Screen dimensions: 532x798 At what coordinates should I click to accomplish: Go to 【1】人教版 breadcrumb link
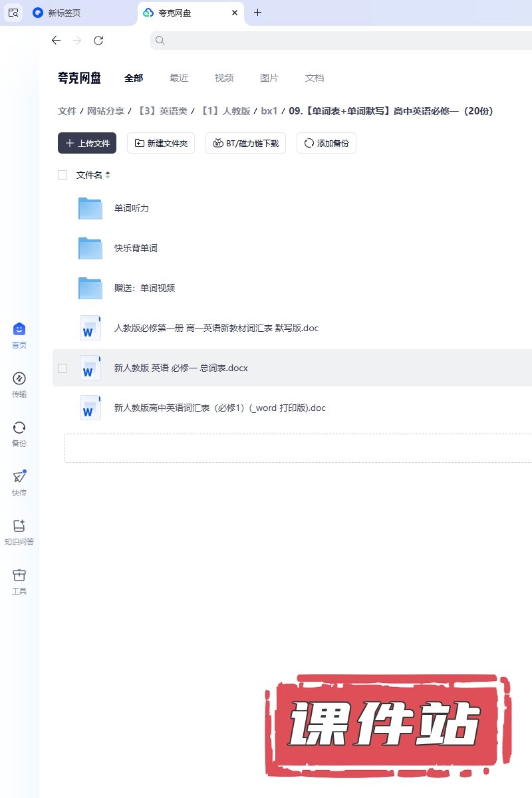click(x=225, y=111)
